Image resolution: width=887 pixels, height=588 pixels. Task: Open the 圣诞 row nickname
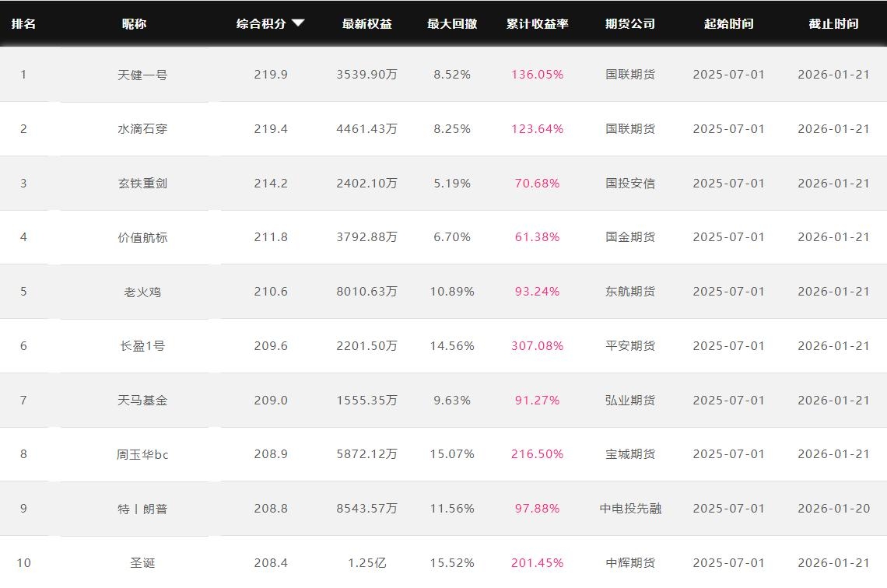click(x=142, y=562)
